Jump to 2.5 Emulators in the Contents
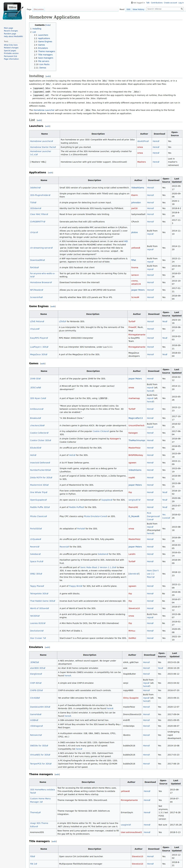186x868 pixels. point(41,48)
